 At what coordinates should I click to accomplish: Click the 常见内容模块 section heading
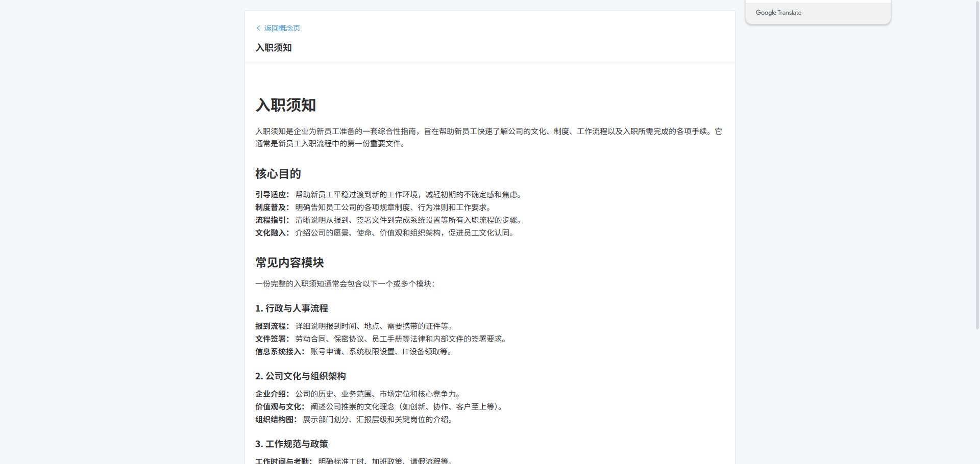pyautogui.click(x=289, y=263)
